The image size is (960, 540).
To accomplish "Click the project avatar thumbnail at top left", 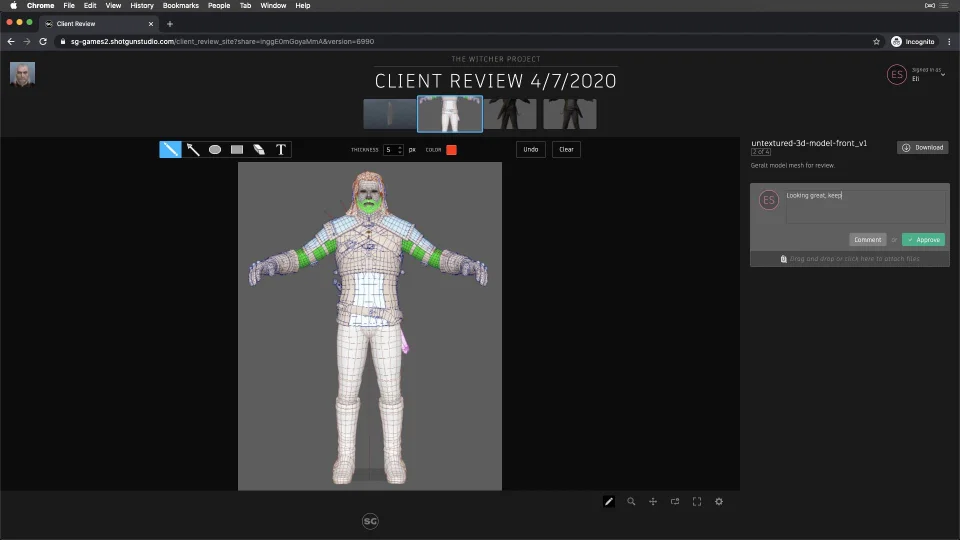I will pyautogui.click(x=23, y=75).
